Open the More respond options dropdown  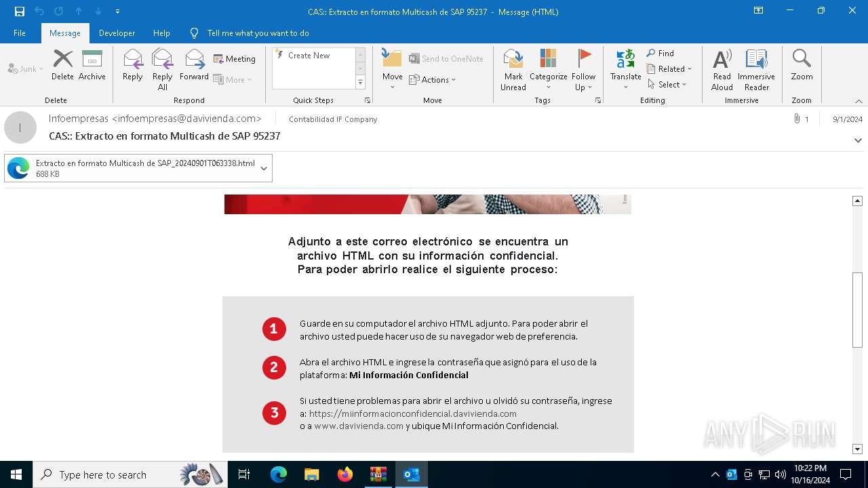(x=233, y=79)
